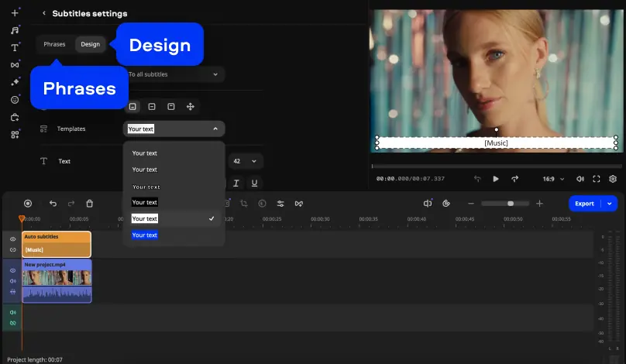
Task: Open the Titles tool in the left sidebar
Action: click(15, 47)
